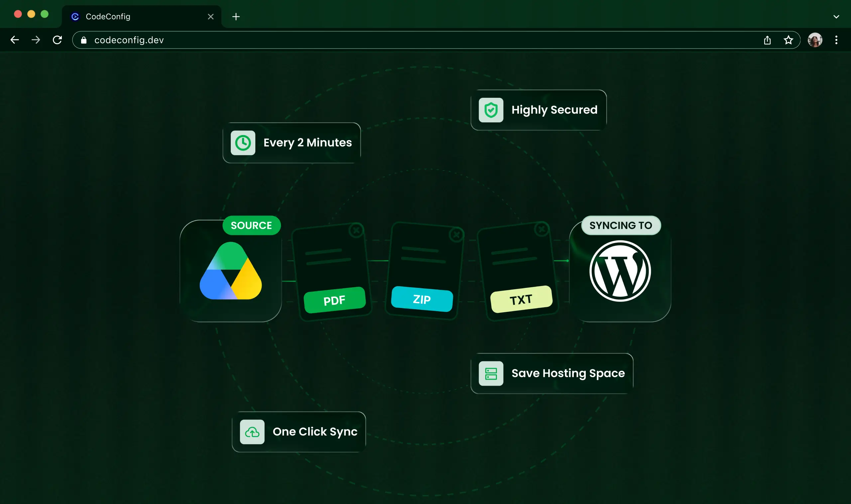Remove the TXT file card
The height and width of the screenshot is (504, 851).
tap(542, 229)
